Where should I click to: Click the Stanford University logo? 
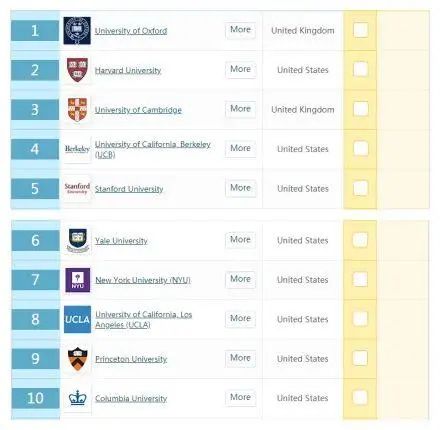coord(77,188)
